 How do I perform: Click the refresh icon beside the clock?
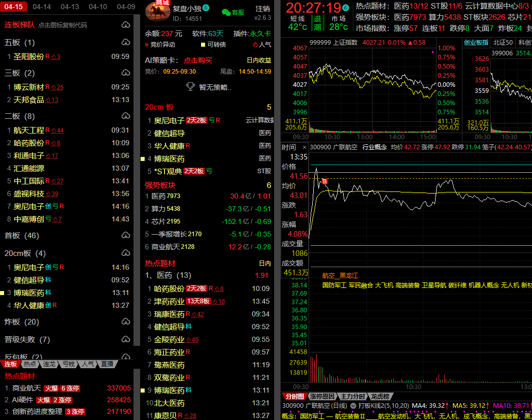346,8
